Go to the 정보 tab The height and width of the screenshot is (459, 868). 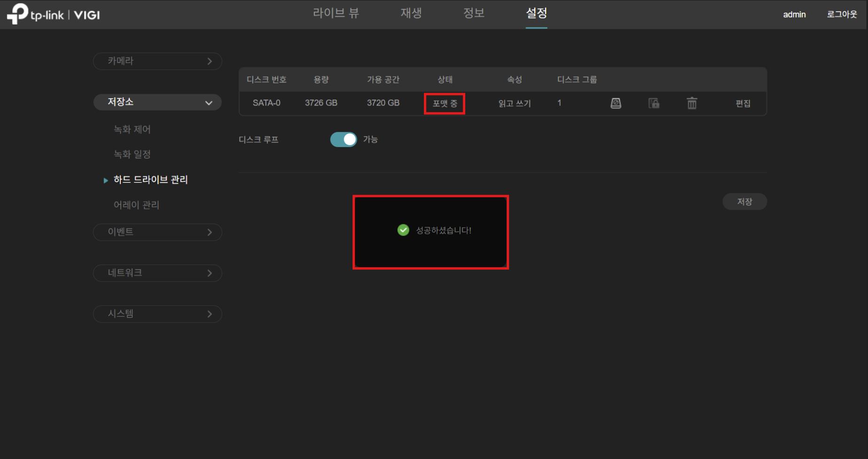[x=474, y=13]
